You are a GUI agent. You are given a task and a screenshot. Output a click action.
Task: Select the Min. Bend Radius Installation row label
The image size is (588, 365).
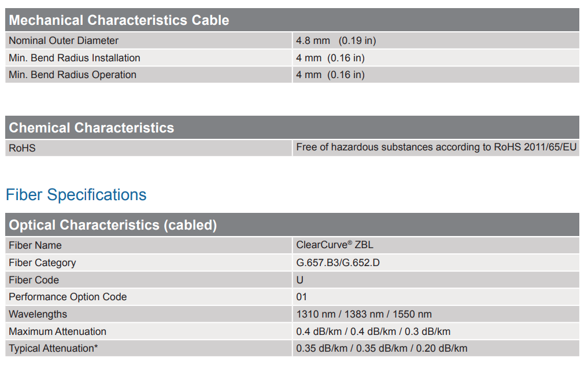point(75,58)
